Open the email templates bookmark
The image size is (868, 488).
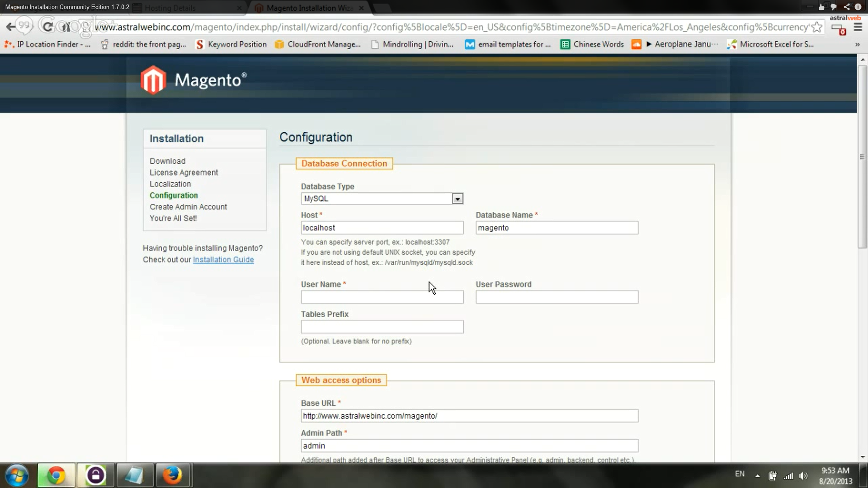(x=508, y=44)
